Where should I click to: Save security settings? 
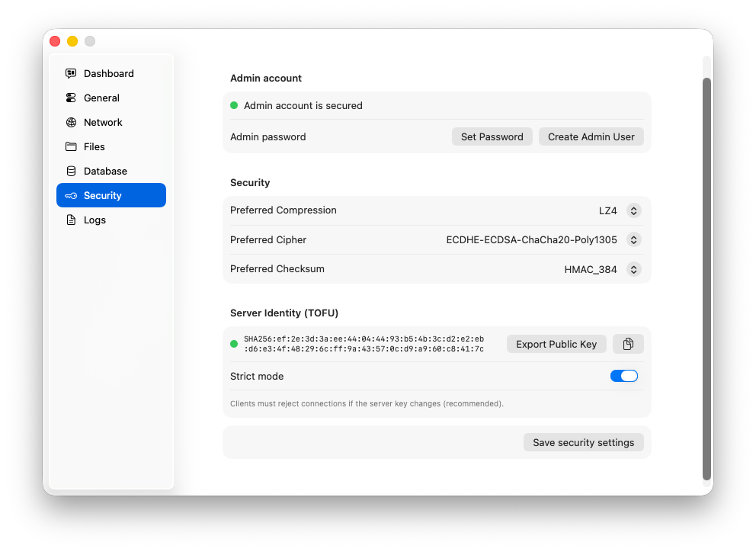click(x=583, y=442)
